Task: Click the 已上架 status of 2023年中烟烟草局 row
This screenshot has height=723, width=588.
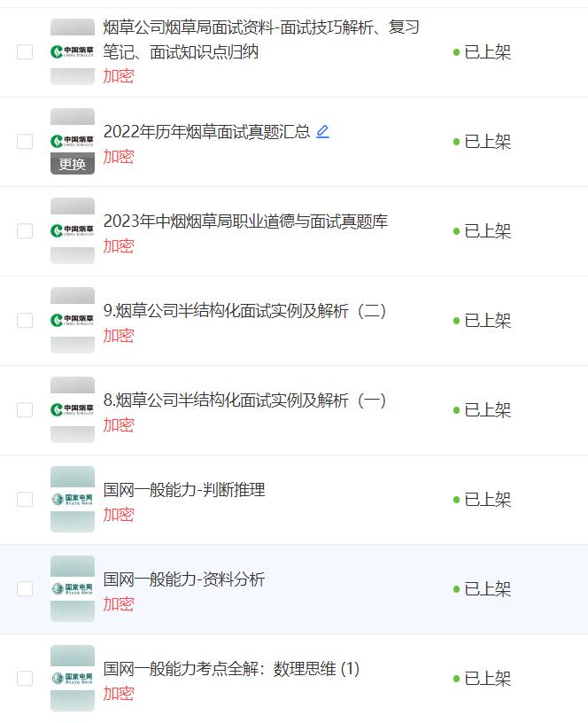Action: tap(487, 231)
